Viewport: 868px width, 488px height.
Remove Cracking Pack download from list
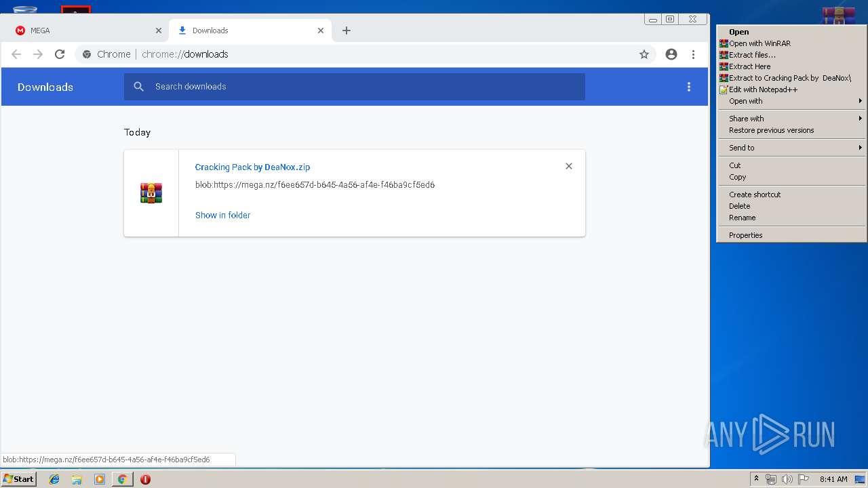pyautogui.click(x=569, y=166)
